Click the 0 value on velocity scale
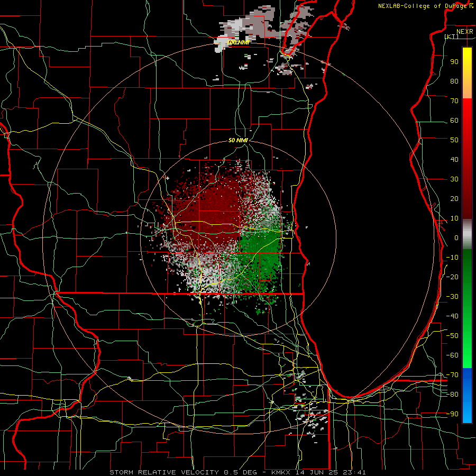Viewport: 476px width, 476px height. click(x=456, y=237)
